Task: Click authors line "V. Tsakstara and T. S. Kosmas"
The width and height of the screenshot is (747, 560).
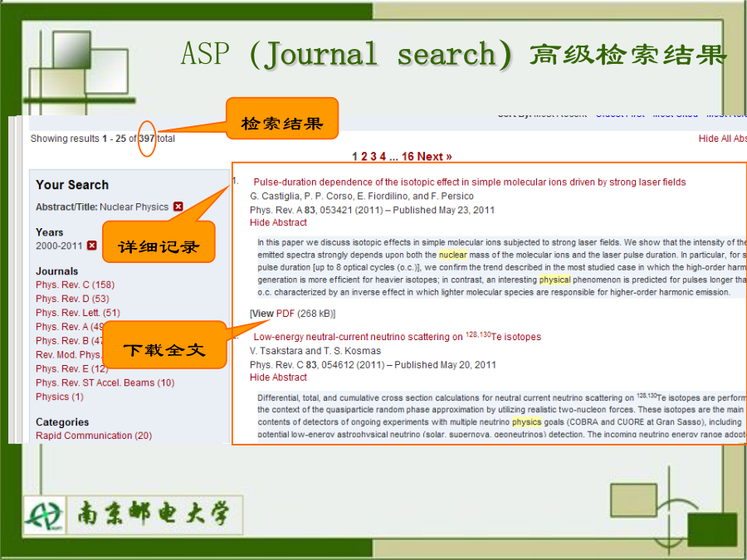Action: 315,351
